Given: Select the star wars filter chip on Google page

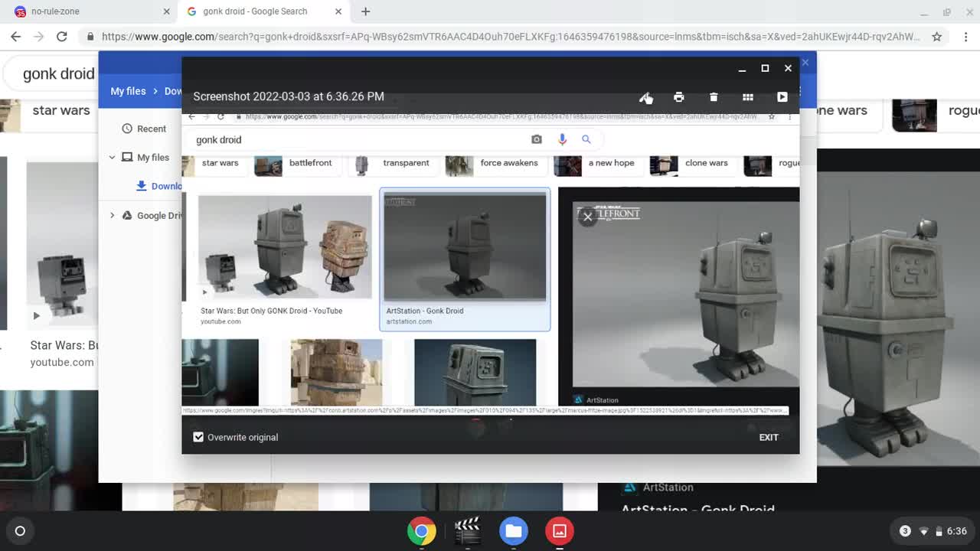Looking at the screenshot, I should [60, 110].
